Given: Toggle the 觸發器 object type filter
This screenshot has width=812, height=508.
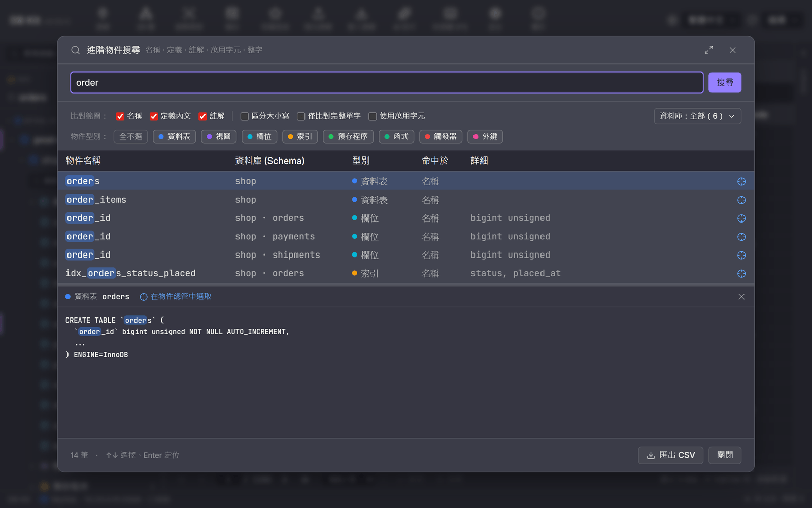Looking at the screenshot, I should (441, 137).
